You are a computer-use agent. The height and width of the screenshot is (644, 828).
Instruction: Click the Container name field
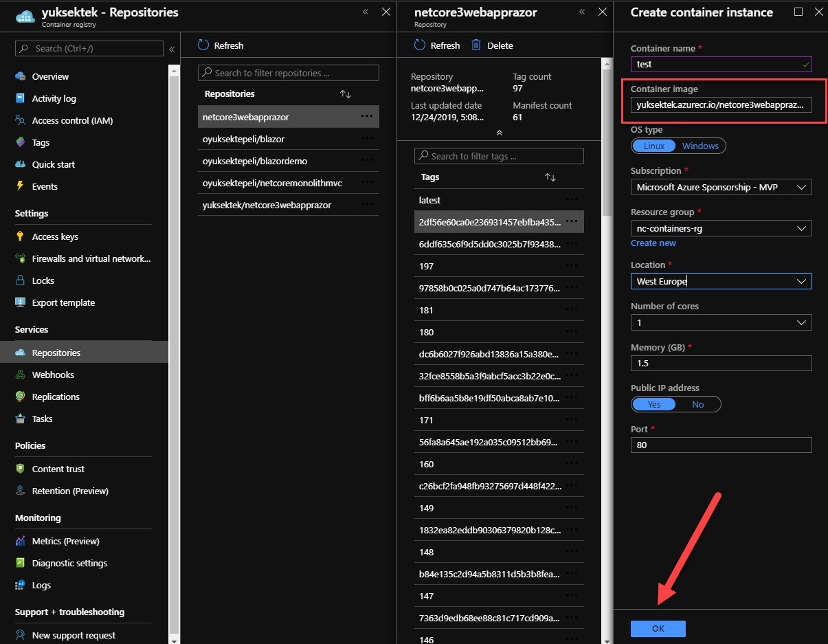click(x=721, y=64)
